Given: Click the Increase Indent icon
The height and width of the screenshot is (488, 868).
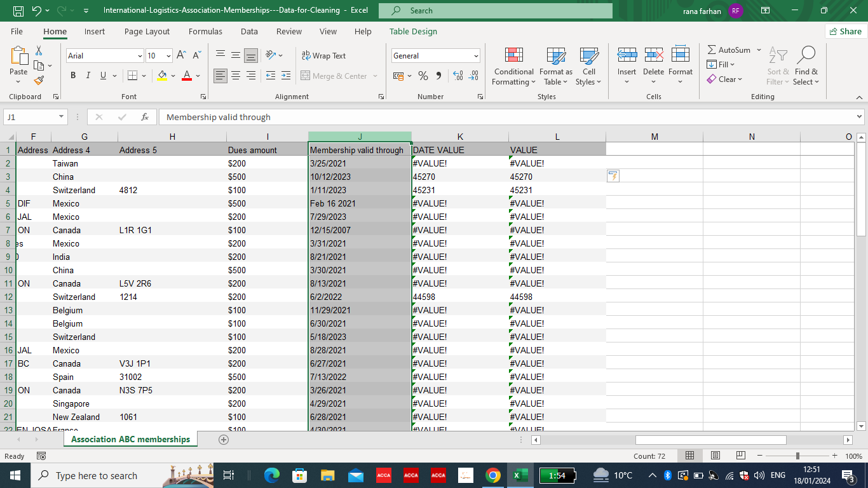Looking at the screenshot, I should 285,76.
